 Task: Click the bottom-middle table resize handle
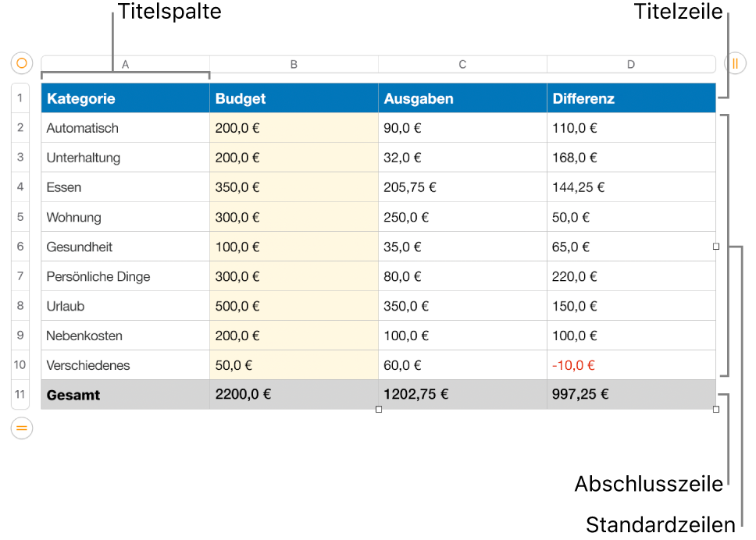click(x=379, y=410)
